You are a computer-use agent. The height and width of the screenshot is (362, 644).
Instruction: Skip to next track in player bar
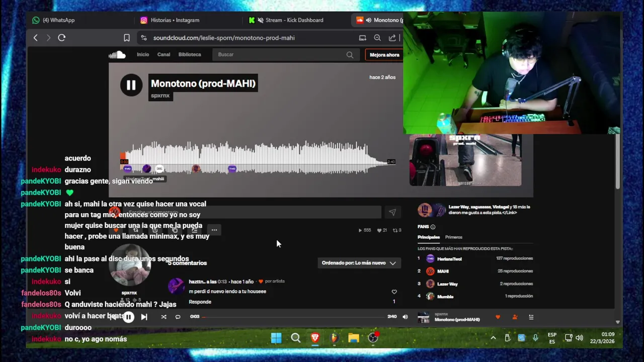pos(144,317)
